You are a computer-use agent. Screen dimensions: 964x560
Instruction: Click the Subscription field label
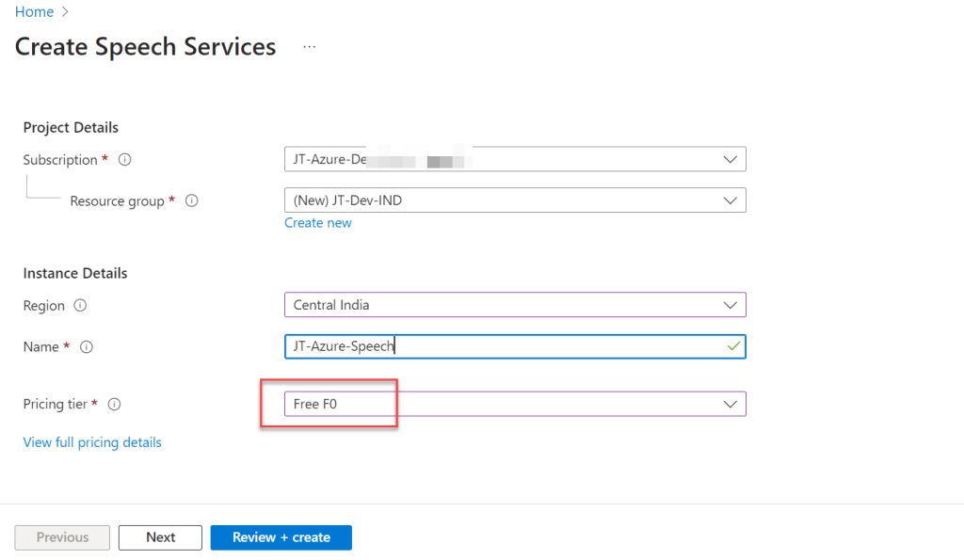click(60, 160)
